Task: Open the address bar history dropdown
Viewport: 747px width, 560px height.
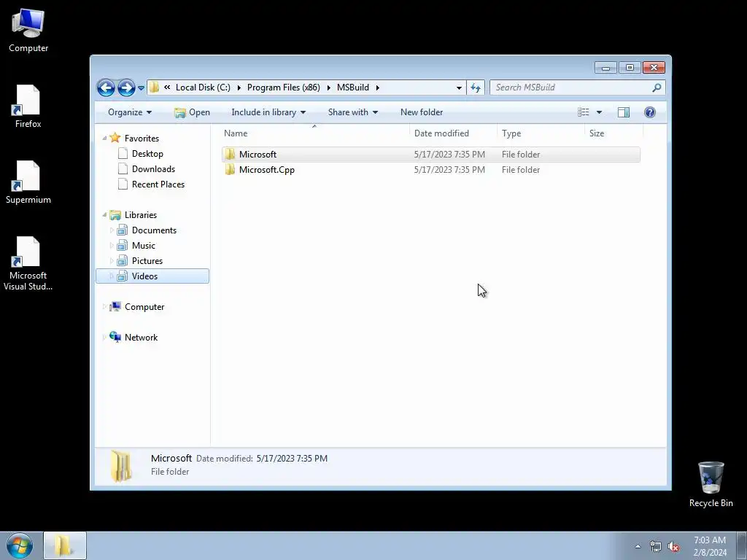Action: [459, 87]
